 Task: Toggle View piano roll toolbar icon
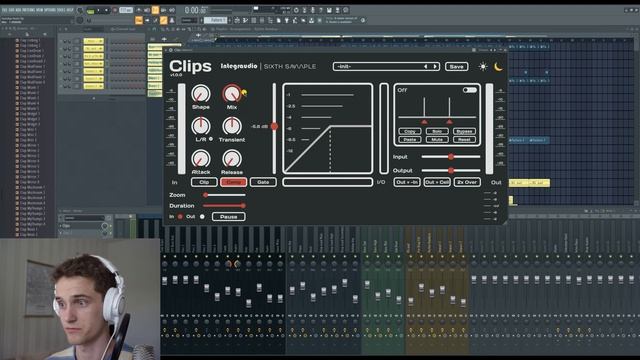pyautogui.click(x=245, y=20)
